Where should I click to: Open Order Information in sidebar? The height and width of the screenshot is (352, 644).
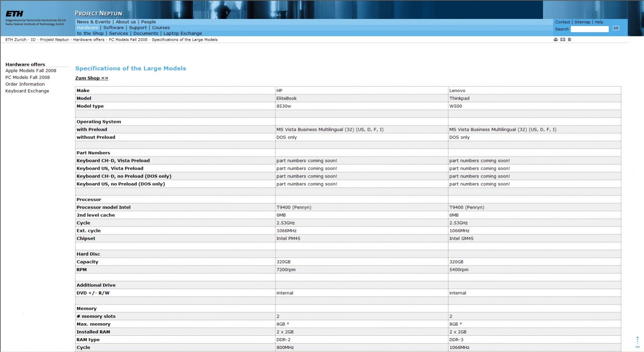click(25, 84)
